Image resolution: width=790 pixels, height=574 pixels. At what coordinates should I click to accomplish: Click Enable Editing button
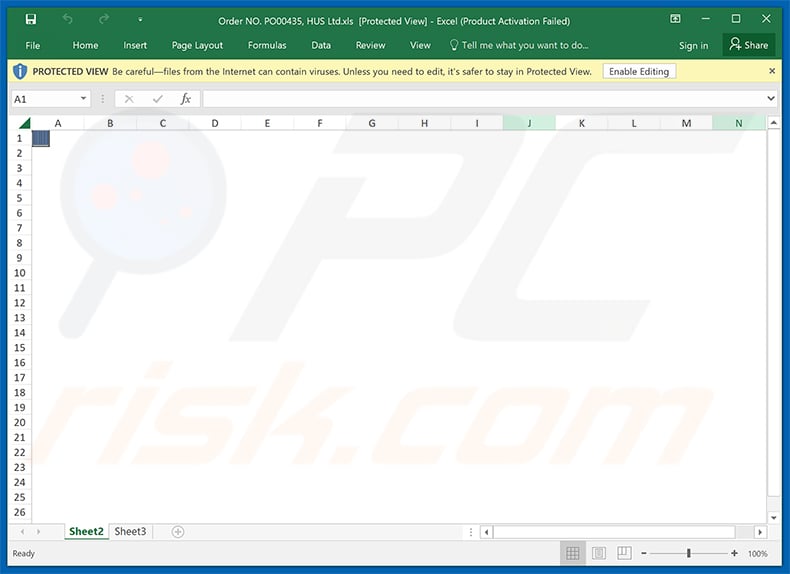[639, 72]
